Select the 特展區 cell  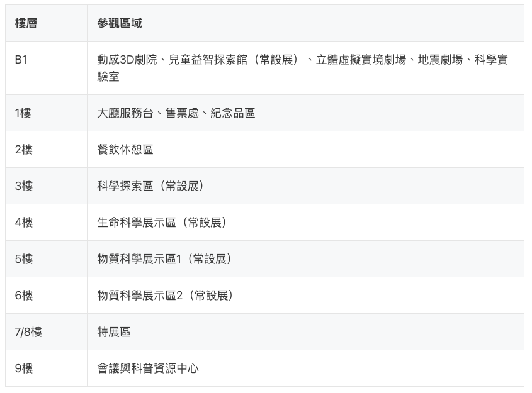click(114, 332)
